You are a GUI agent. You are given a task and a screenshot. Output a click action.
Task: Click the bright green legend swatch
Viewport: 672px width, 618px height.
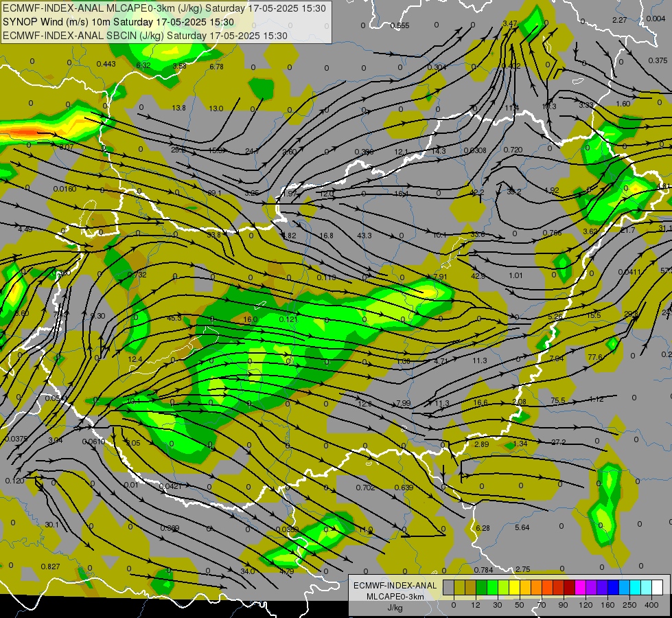[492, 588]
